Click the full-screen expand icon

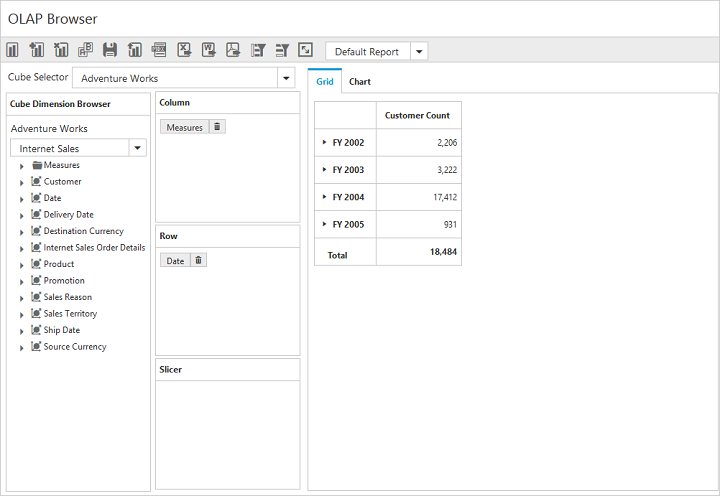click(305, 50)
